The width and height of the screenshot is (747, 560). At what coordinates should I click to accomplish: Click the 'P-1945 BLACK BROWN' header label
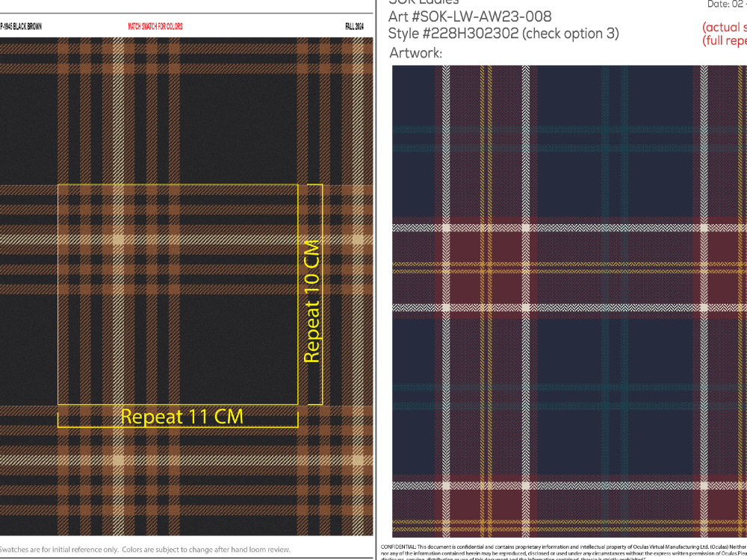pyautogui.click(x=21, y=26)
